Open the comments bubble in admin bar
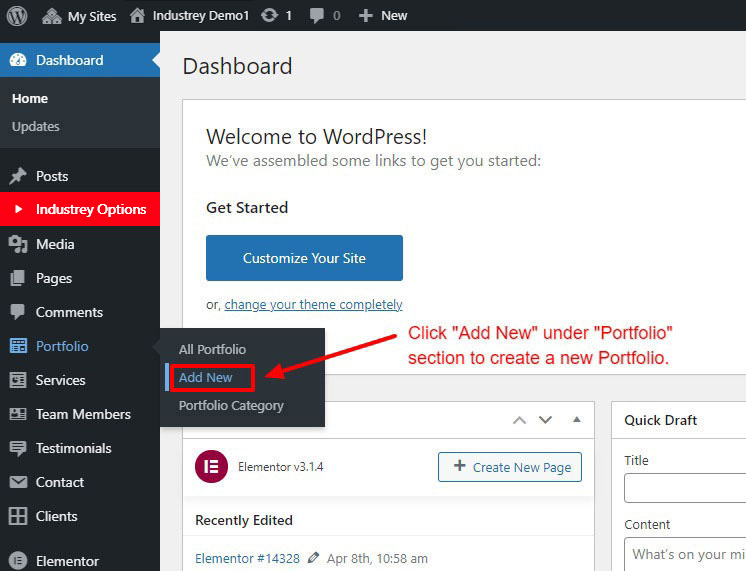 click(317, 16)
